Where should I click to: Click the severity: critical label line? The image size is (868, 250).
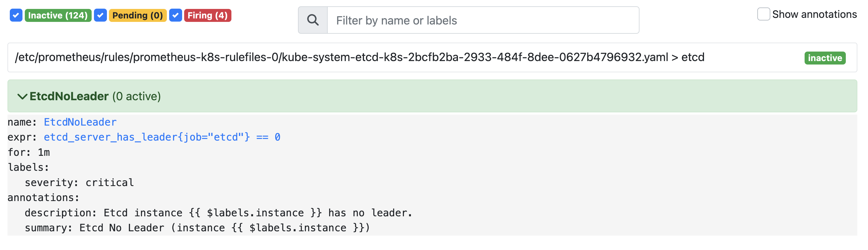pyautogui.click(x=79, y=183)
